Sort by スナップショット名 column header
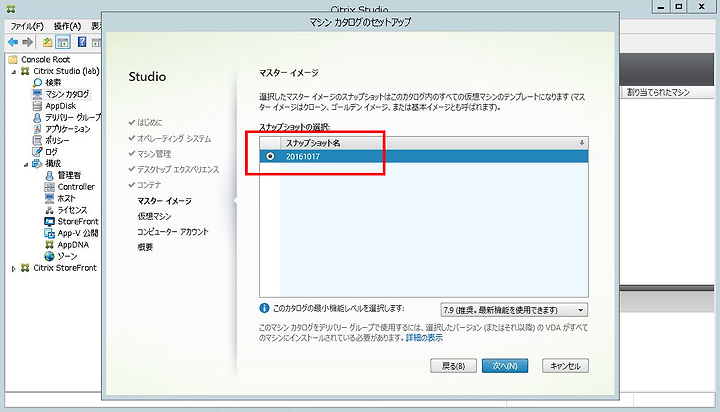The image size is (720, 412). (x=313, y=143)
